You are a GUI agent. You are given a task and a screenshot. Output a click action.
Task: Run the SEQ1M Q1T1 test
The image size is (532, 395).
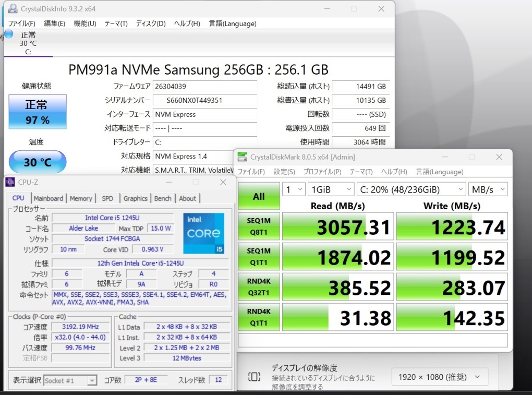tap(259, 257)
